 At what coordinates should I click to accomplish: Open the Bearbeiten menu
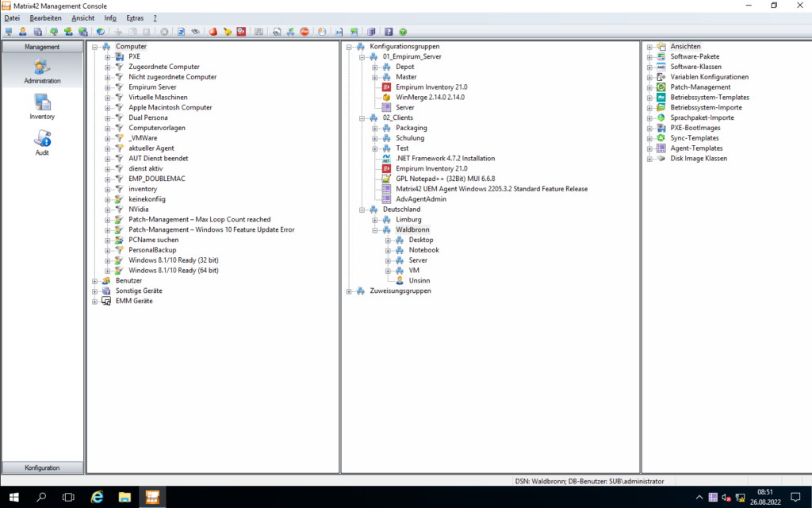click(45, 17)
